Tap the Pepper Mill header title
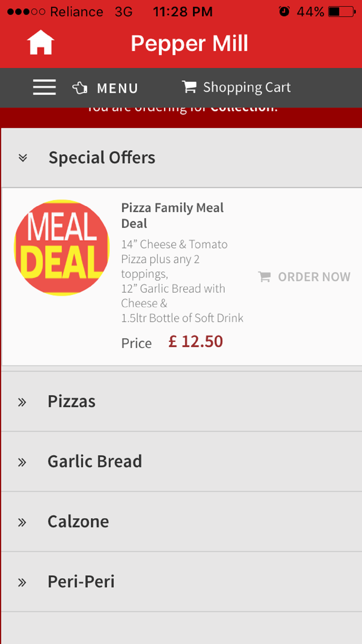Screen dimensions: 362x644 [x=189, y=43]
